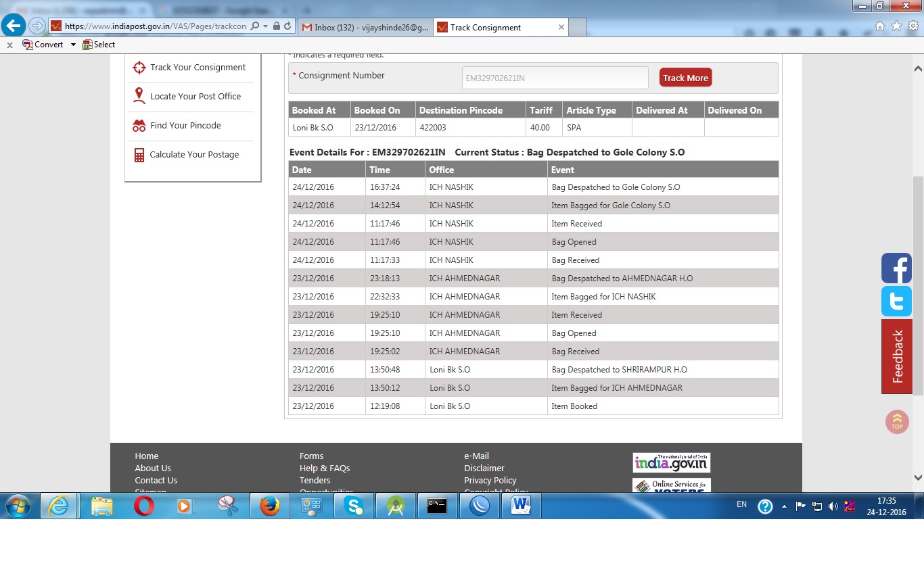
Task: Show hidden system tray icons
Action: (784, 506)
